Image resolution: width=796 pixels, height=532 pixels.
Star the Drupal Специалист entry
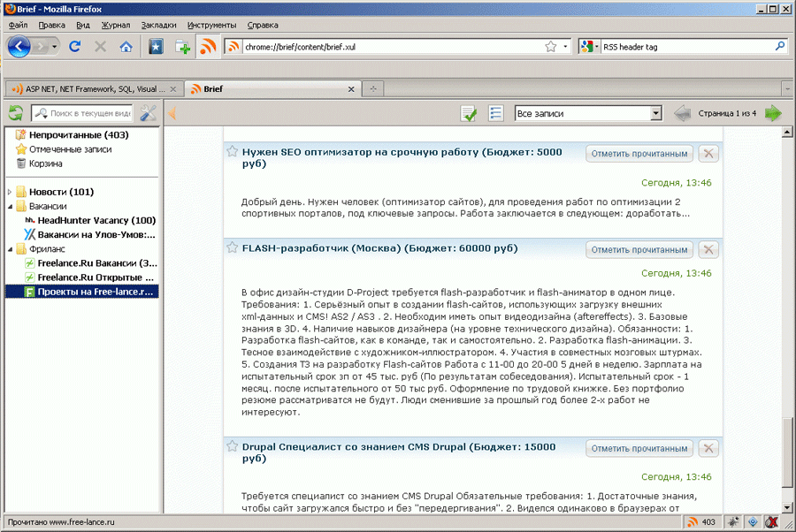233,446
